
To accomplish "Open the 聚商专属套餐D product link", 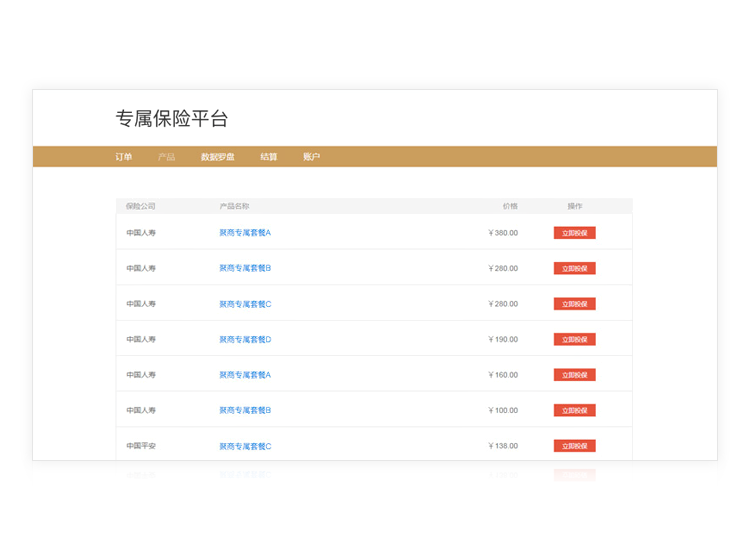I will 245,340.
